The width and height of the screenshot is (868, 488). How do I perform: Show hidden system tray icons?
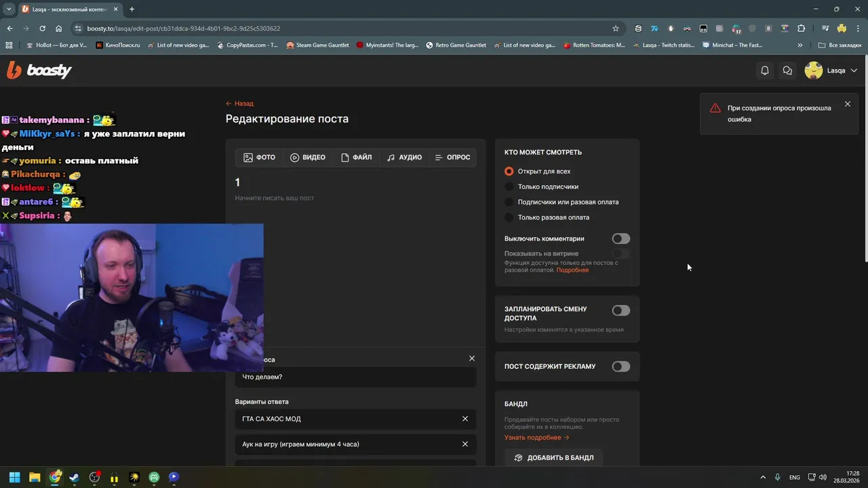[762, 477]
